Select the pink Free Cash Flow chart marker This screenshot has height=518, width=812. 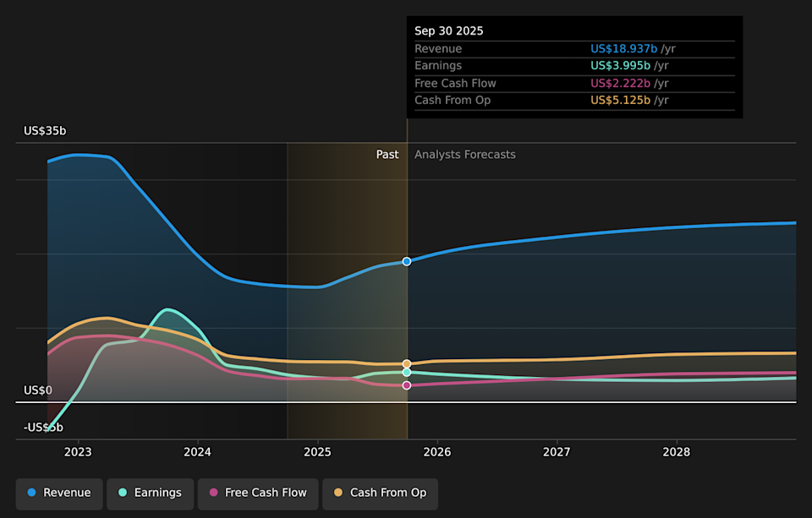[407, 384]
